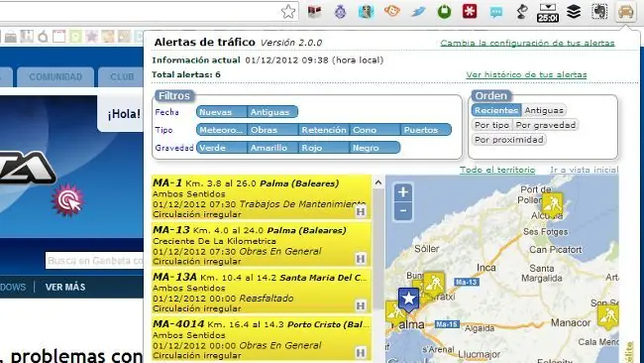Screen dimensions: 644x363
Task: Open the CLUB tab on the webpage
Action: 122,77
